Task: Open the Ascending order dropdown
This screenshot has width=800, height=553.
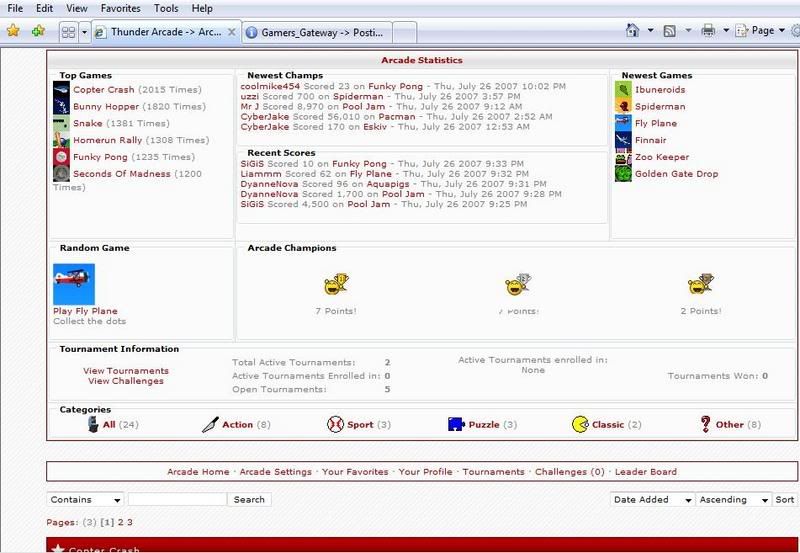Action: pyautogui.click(x=733, y=499)
